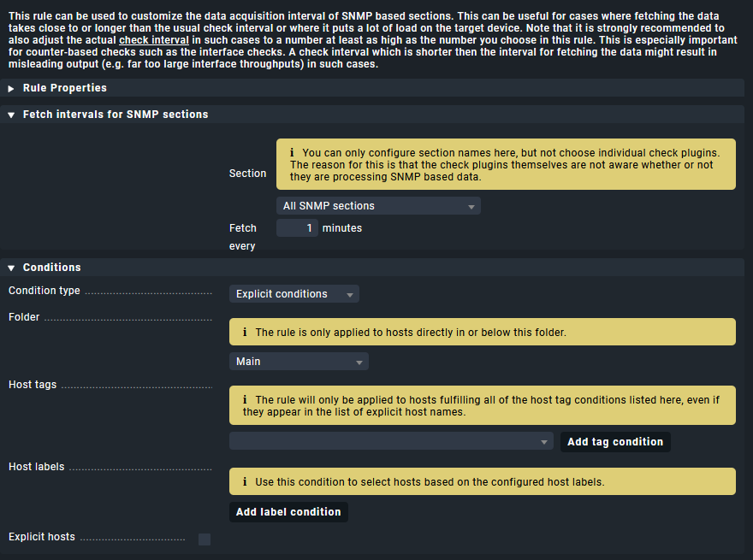Screen dimensions: 753x560
Task: Expand the Rule Properties section triangle
Action: [x=11, y=89]
